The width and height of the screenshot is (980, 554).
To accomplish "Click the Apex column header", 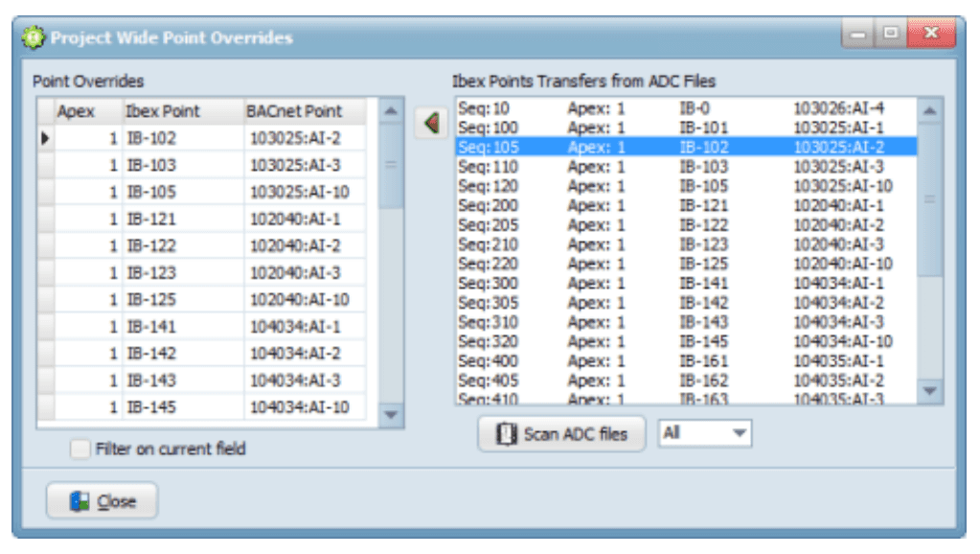I will coord(86,111).
